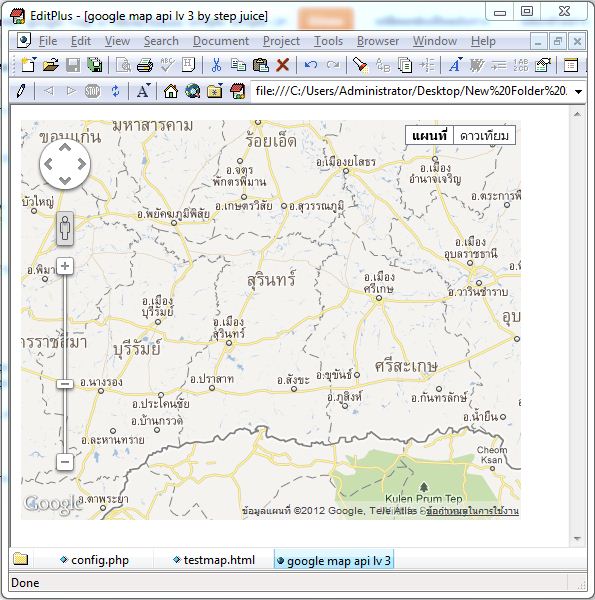
Task: Pan the map down with the bottom arrow
Action: 65,181
